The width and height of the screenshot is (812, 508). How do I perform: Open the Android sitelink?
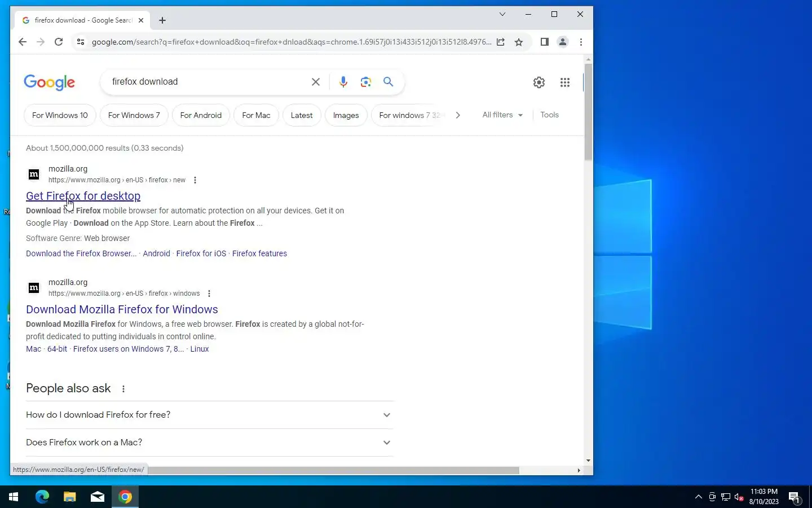coord(156,253)
